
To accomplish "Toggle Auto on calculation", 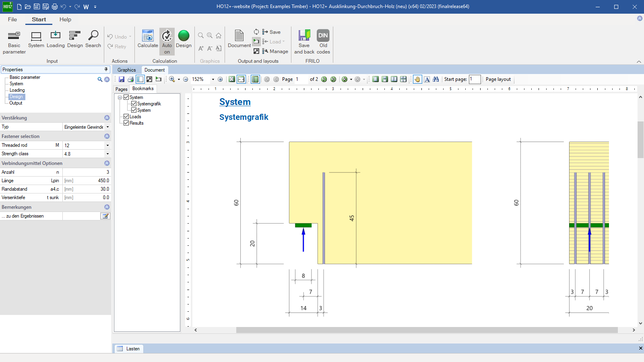I will [x=167, y=42].
